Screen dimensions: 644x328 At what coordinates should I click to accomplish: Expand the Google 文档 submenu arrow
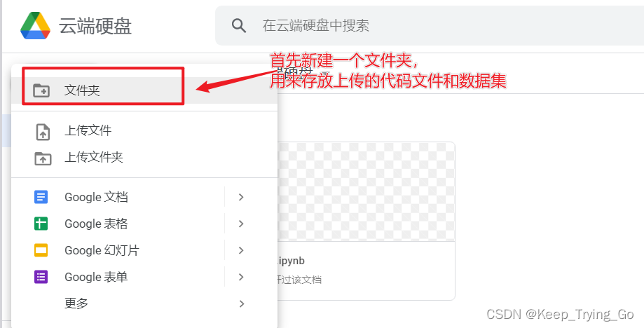[x=241, y=197]
